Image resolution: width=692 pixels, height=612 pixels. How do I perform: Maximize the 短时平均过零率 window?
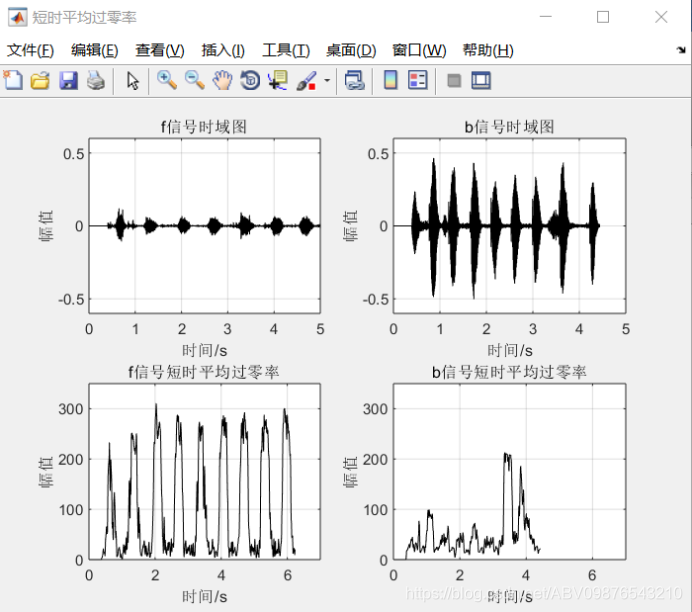(x=603, y=17)
